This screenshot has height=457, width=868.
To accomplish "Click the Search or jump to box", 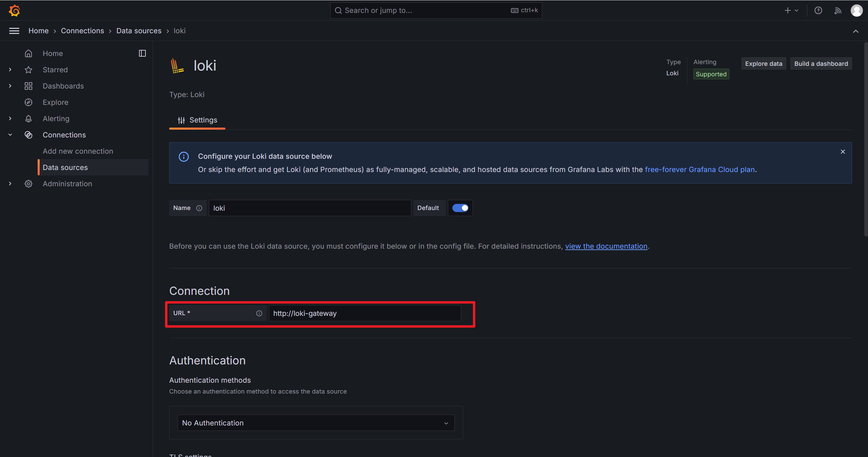I will [x=436, y=11].
